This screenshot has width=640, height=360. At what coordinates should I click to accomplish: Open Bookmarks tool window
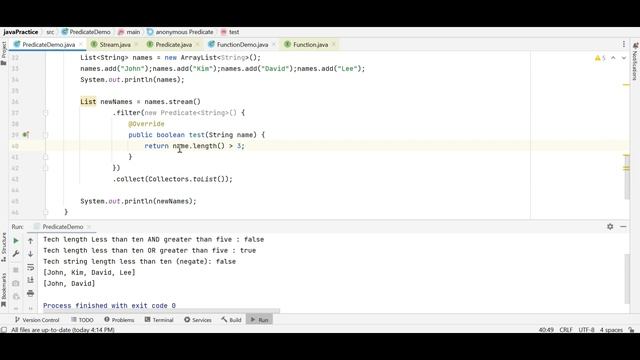[4, 290]
